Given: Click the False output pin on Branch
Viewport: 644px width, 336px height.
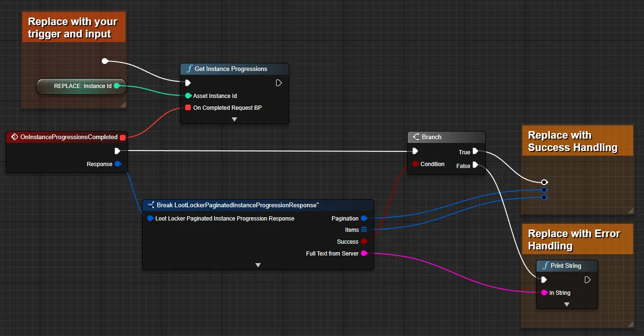Looking at the screenshot, I should click(475, 165).
